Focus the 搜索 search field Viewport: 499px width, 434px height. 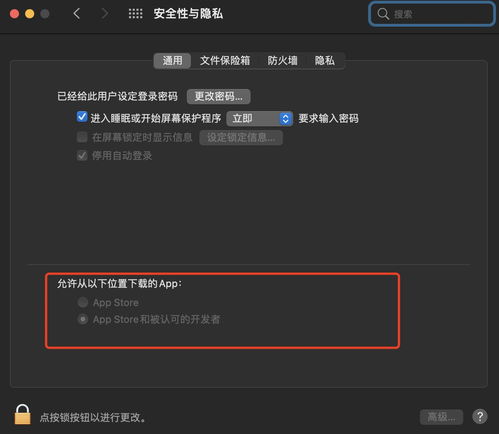432,14
